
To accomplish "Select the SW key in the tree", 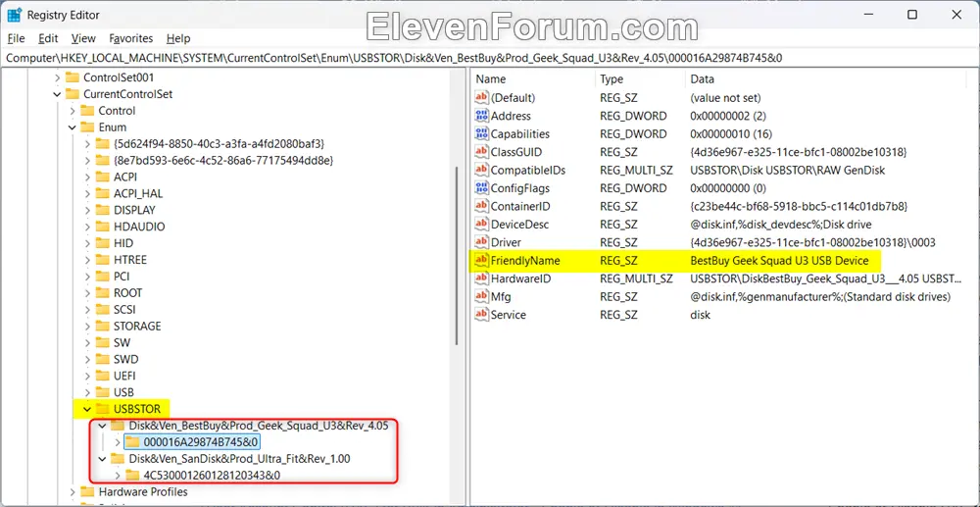I will [x=122, y=342].
